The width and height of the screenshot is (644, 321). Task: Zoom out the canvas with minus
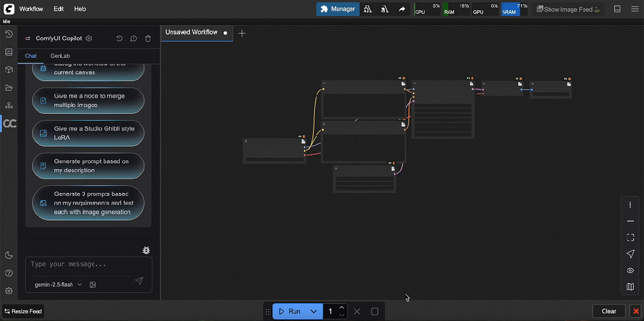tap(630, 221)
